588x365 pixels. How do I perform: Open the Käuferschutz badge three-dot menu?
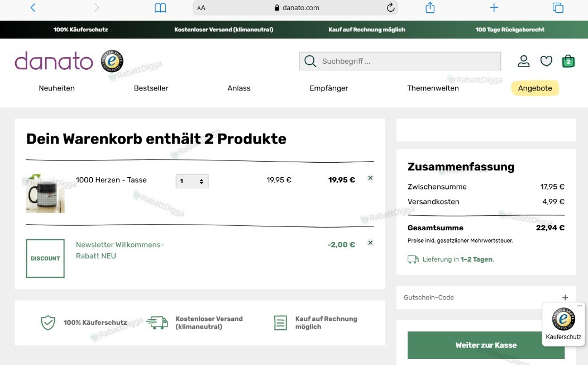click(x=580, y=306)
